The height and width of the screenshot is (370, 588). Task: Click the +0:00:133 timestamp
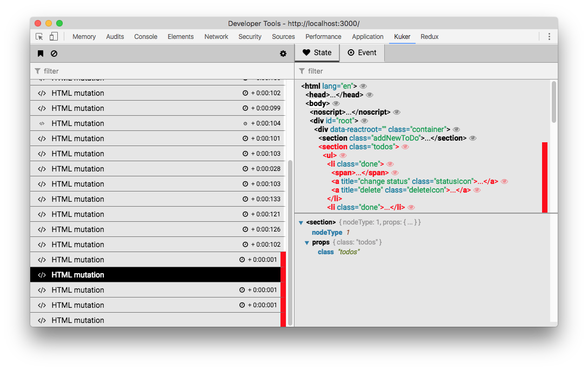pos(266,199)
